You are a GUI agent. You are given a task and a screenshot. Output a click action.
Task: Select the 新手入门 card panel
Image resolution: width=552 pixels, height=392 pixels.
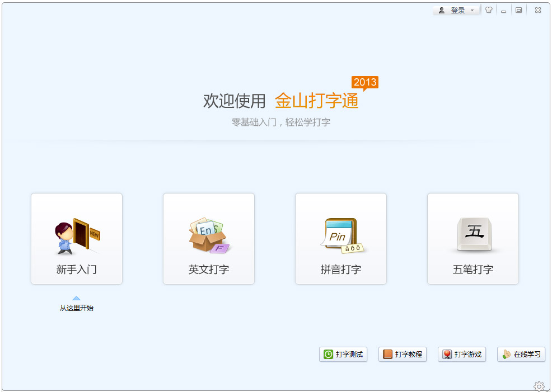[x=76, y=239]
